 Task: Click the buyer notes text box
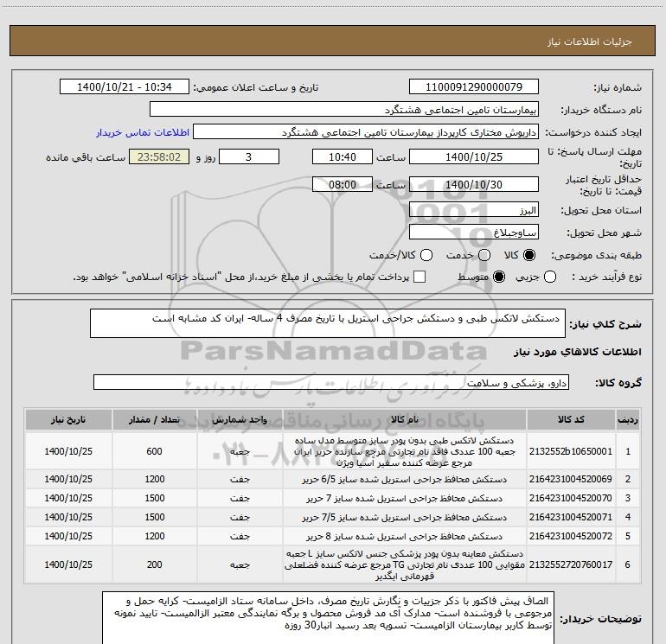[x=329, y=618]
